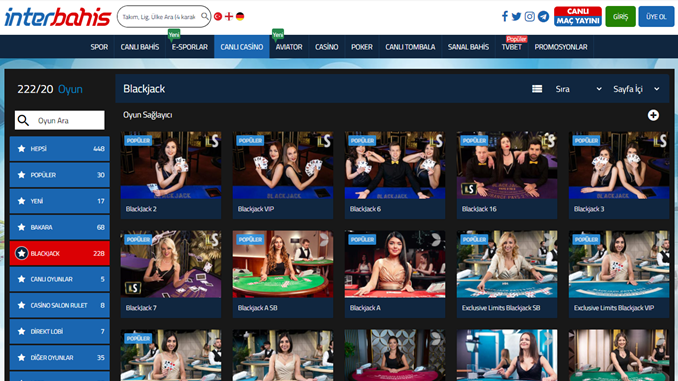Open the Instagram icon in header
This screenshot has height=381, width=678.
(x=530, y=16)
